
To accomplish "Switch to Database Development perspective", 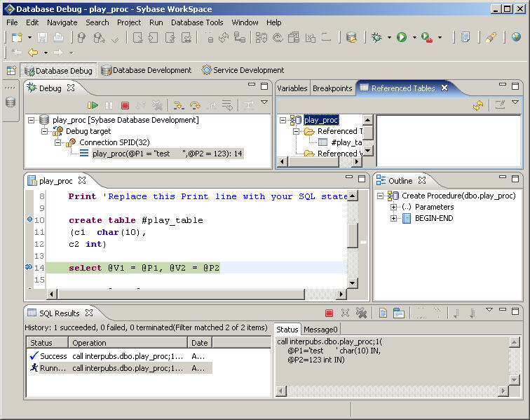I will (x=147, y=70).
